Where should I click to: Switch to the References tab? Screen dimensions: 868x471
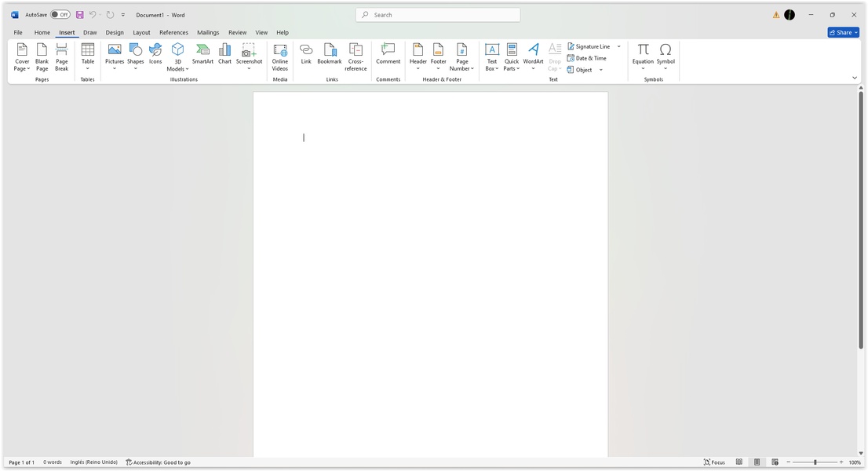[x=173, y=33]
